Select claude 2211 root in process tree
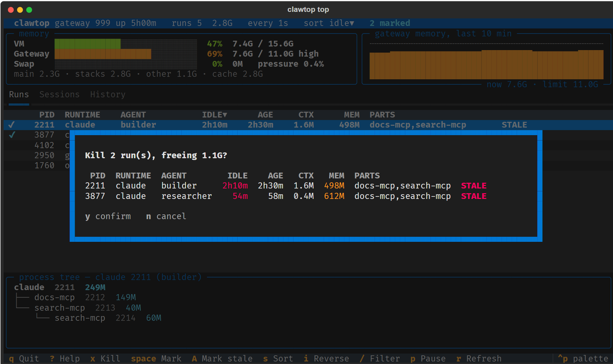The image size is (613, 364). (x=60, y=287)
